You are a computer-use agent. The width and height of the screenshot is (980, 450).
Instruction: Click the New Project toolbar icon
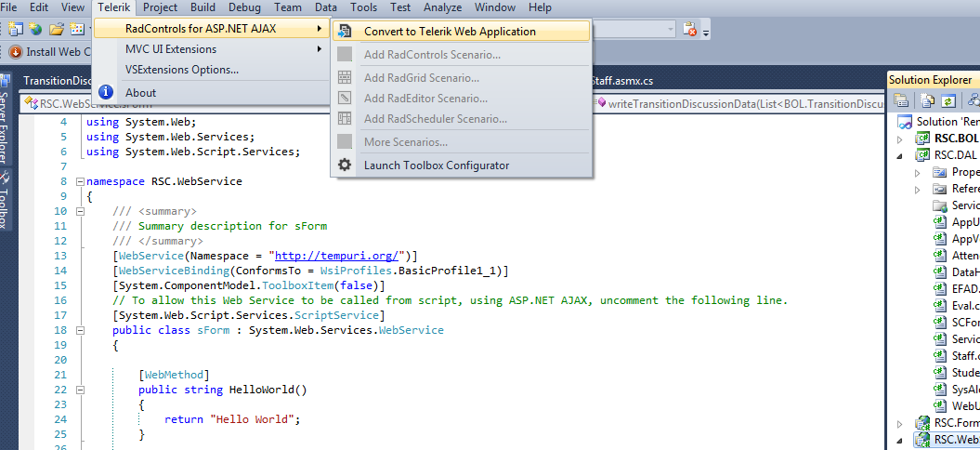click(15, 29)
